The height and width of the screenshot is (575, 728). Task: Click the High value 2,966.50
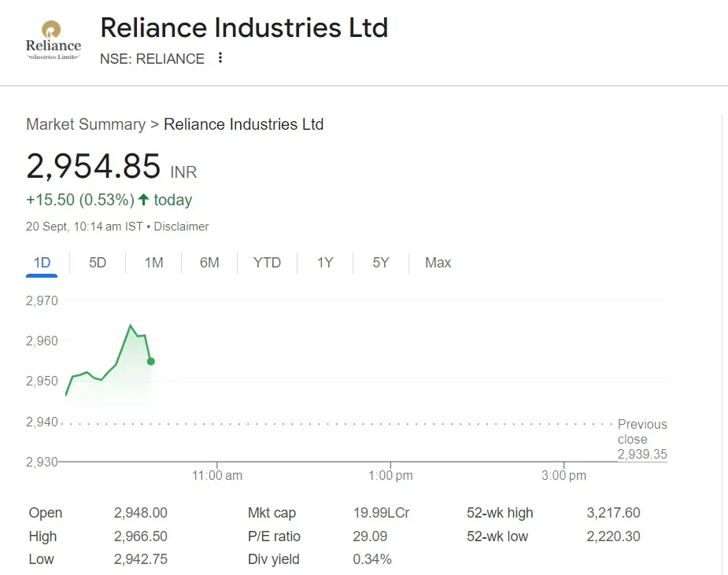click(x=141, y=536)
